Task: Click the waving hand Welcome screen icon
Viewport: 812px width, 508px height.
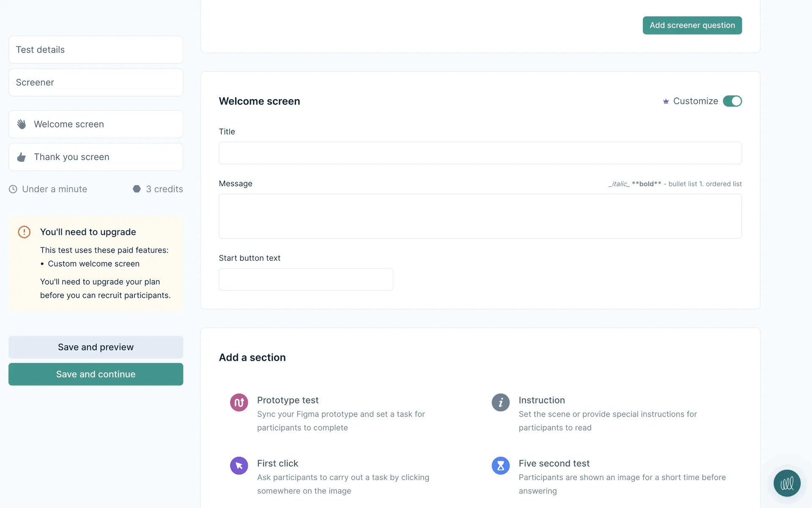Action: [22, 124]
